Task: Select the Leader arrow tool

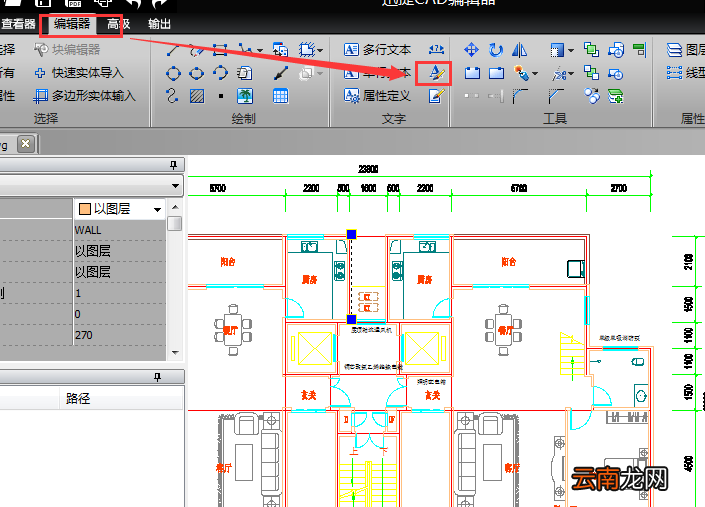Action: tap(281, 73)
